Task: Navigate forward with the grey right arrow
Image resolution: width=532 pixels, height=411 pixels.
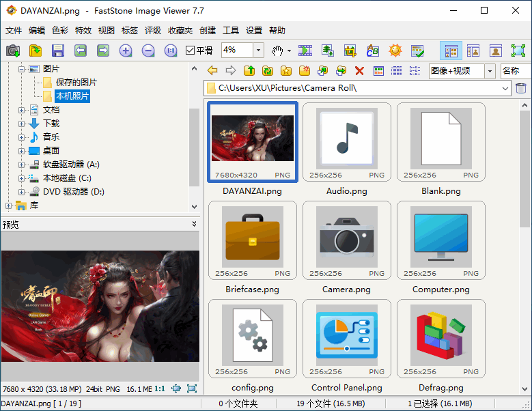Action: [231, 70]
